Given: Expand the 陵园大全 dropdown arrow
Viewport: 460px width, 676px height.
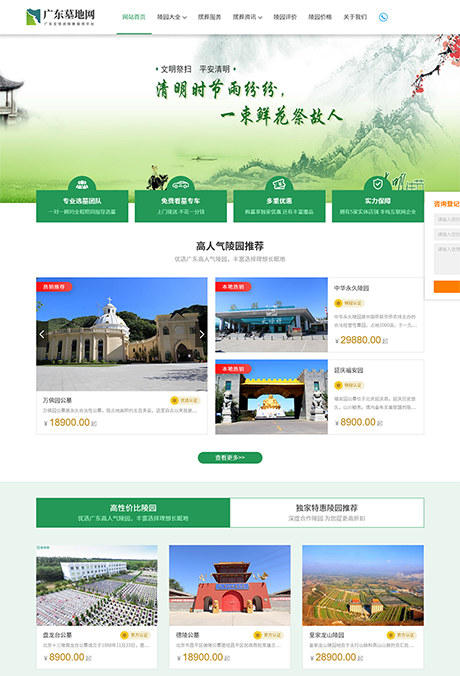Looking at the screenshot, I should pyautogui.click(x=185, y=18).
